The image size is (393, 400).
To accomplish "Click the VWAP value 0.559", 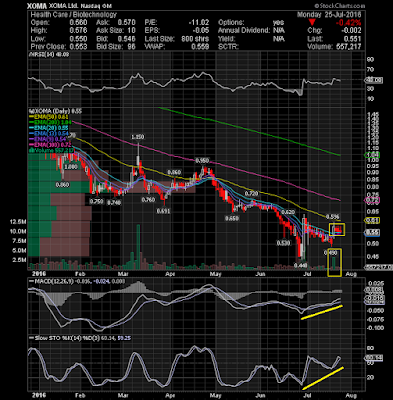I will tap(200, 47).
